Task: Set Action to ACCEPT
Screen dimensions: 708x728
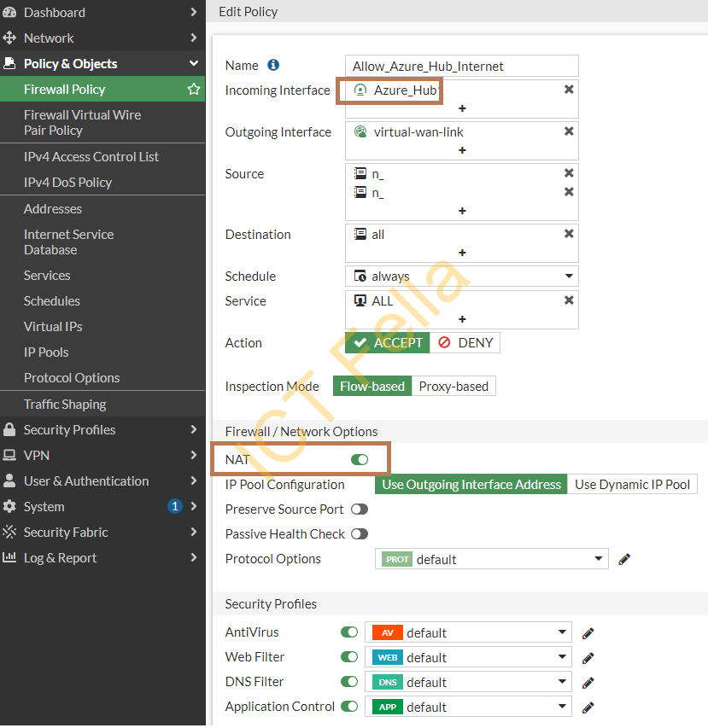Action: [x=388, y=342]
